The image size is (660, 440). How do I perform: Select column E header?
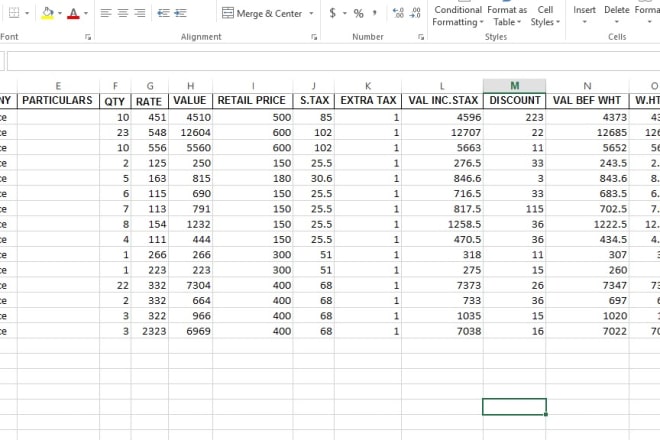(58, 86)
